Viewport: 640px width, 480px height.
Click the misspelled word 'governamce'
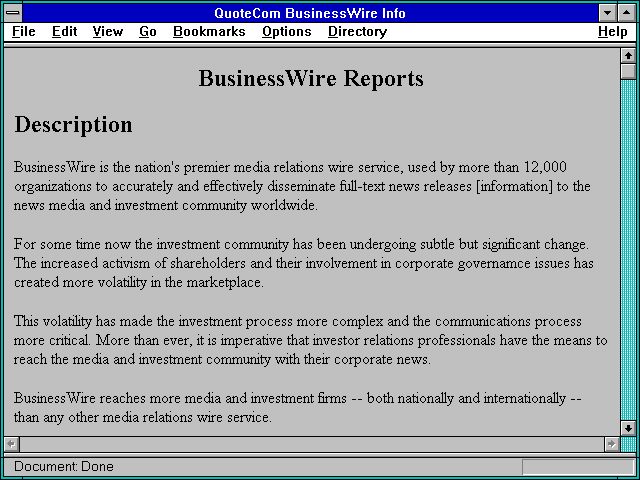496,264
